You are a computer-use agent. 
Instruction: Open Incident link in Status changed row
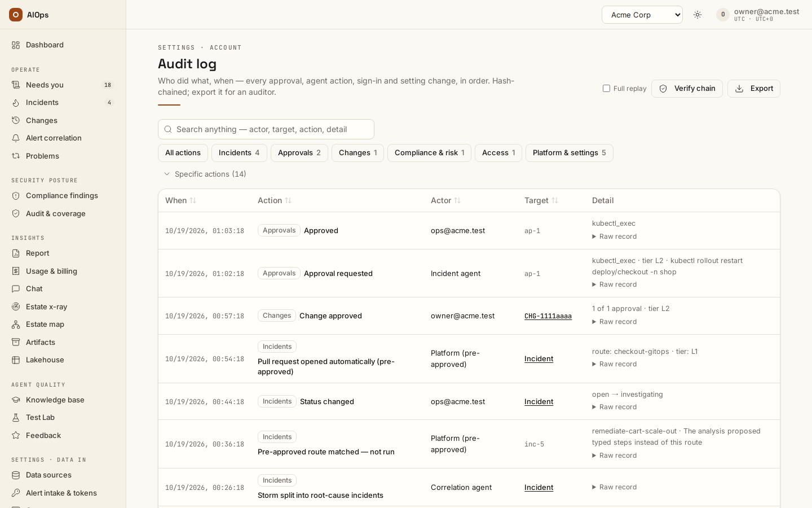[539, 402]
